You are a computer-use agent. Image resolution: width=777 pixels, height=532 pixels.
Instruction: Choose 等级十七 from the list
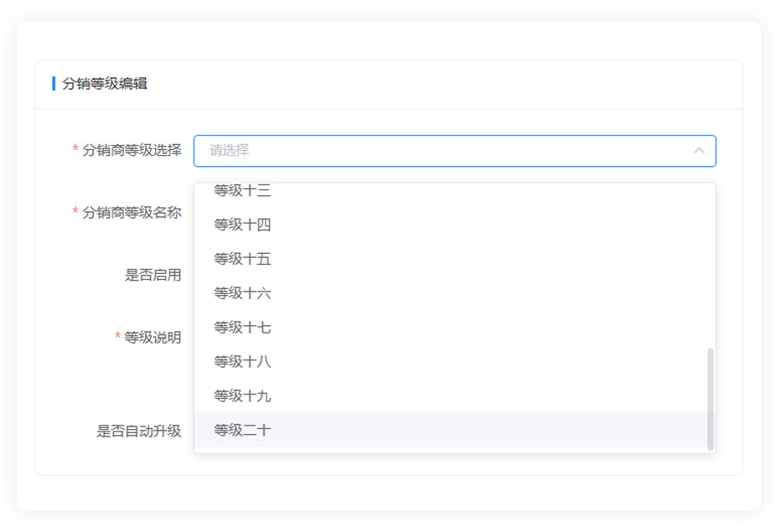pos(243,328)
